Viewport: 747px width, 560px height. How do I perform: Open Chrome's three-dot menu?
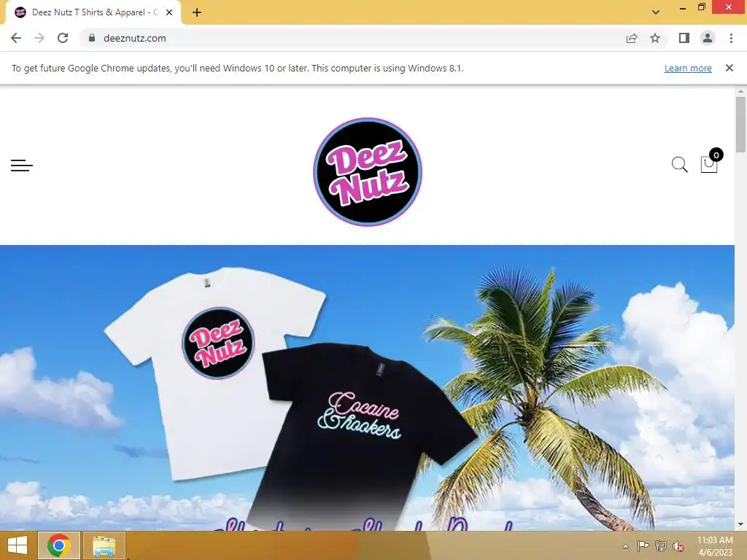[731, 38]
